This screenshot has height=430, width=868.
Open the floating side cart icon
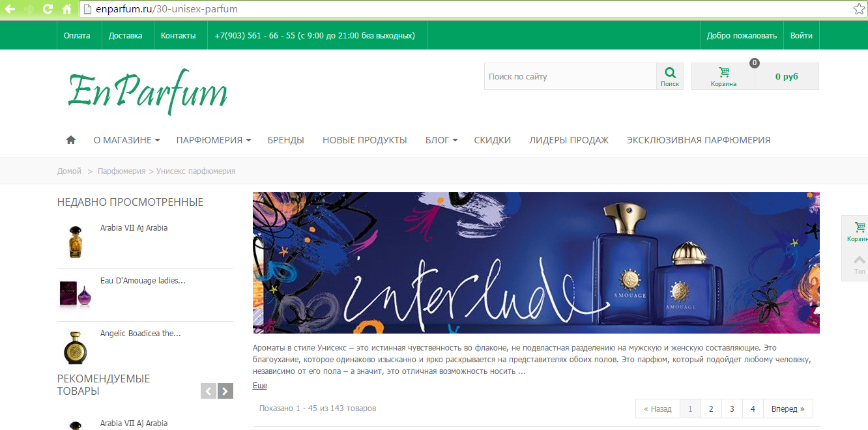coord(858,231)
